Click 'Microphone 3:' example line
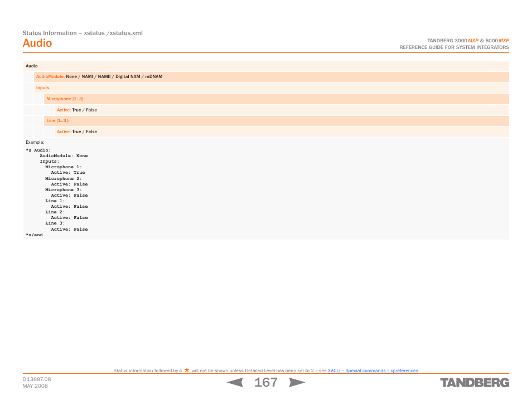The width and height of the screenshot is (532, 400). 64,190
